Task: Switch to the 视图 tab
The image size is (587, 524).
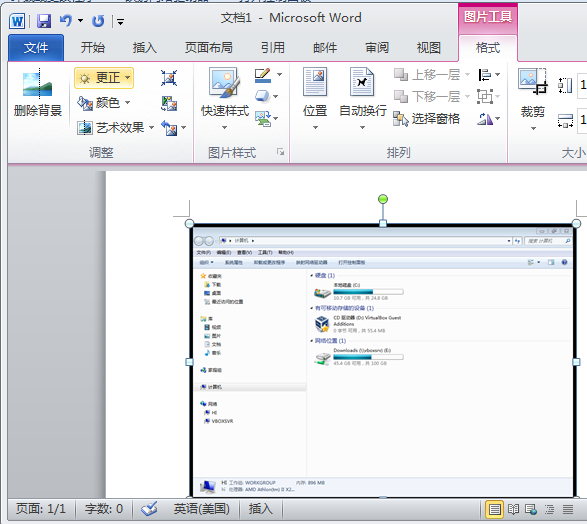Action: point(429,48)
